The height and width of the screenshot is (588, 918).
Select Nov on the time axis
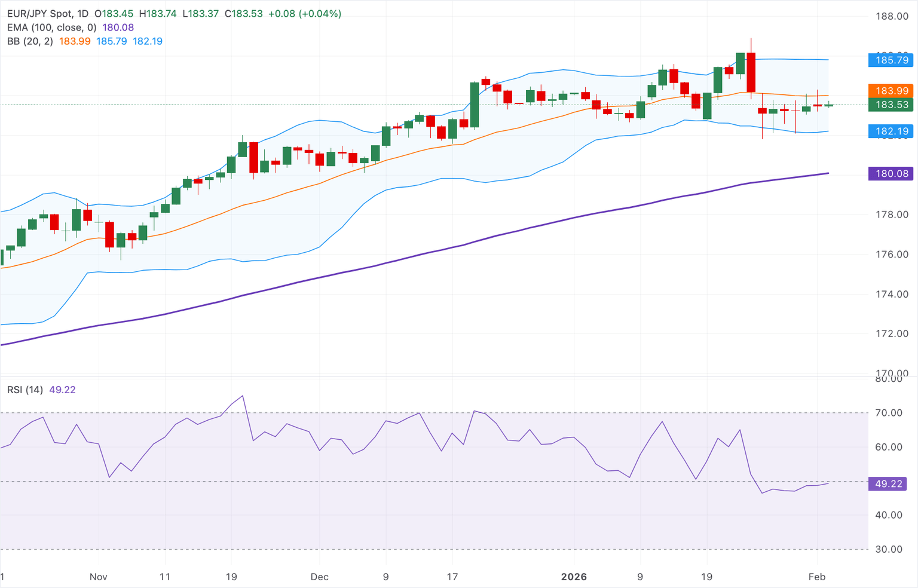[x=99, y=577]
